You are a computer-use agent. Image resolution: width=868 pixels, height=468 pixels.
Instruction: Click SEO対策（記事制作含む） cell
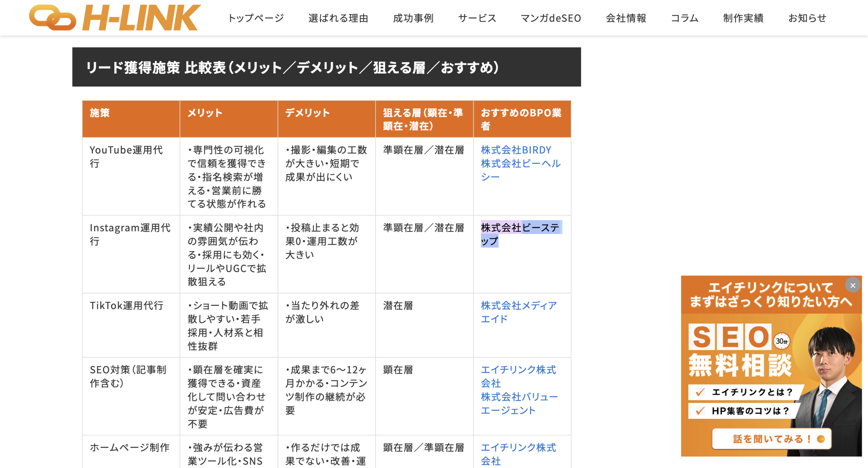click(x=131, y=396)
